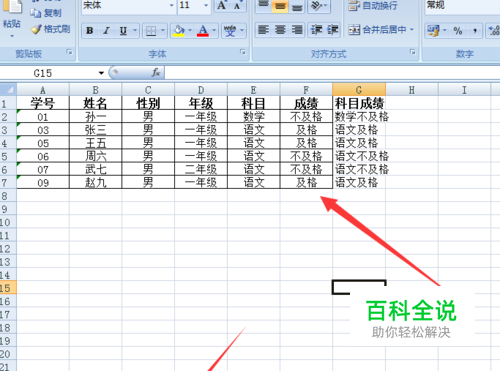Click header cell 学号
Screen dimensions: 500x371
tap(43, 103)
